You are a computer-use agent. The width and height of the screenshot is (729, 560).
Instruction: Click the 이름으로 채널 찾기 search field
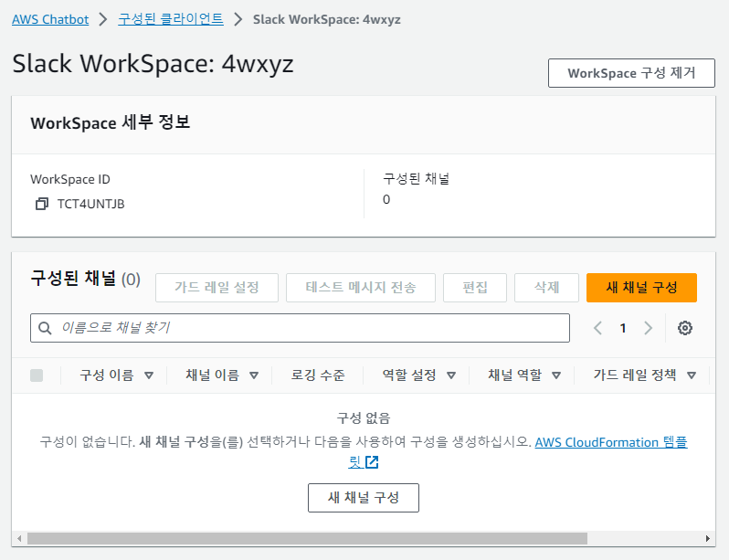click(300, 328)
